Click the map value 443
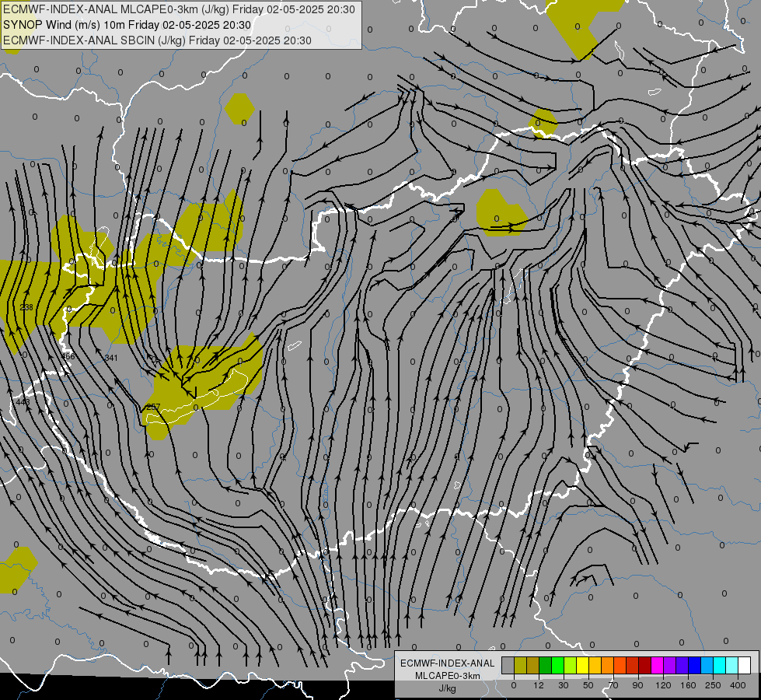Image resolution: width=761 pixels, height=700 pixels. (23, 402)
